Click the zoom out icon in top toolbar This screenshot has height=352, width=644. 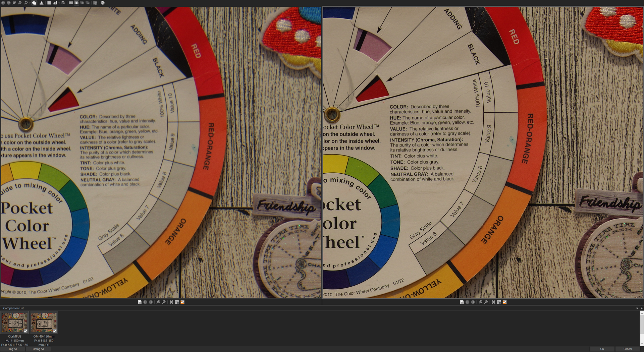[20, 3]
